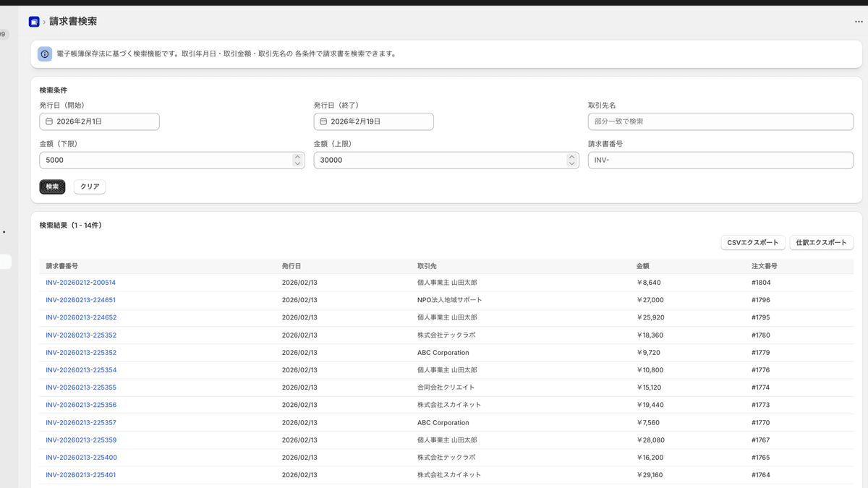Click the 注文番号 column header

765,266
